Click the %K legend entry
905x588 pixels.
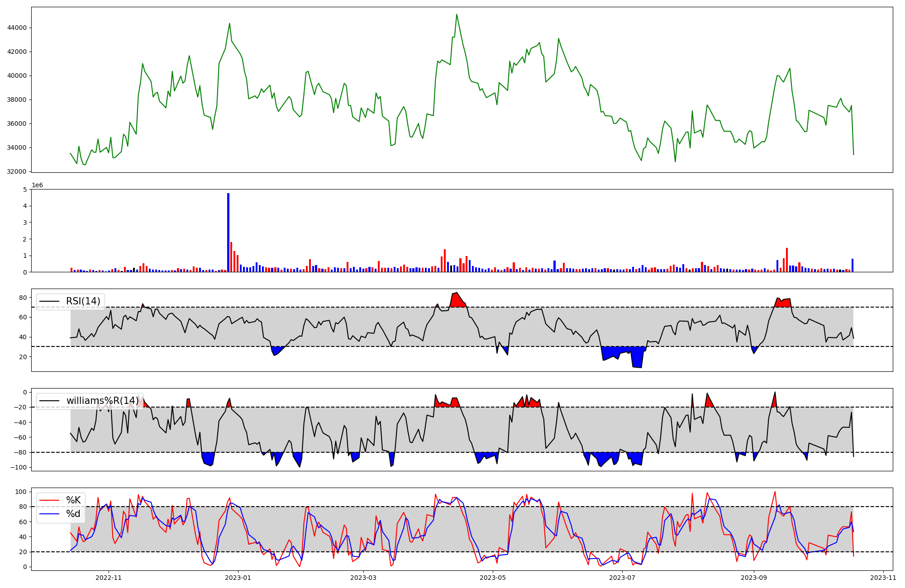(x=73, y=500)
